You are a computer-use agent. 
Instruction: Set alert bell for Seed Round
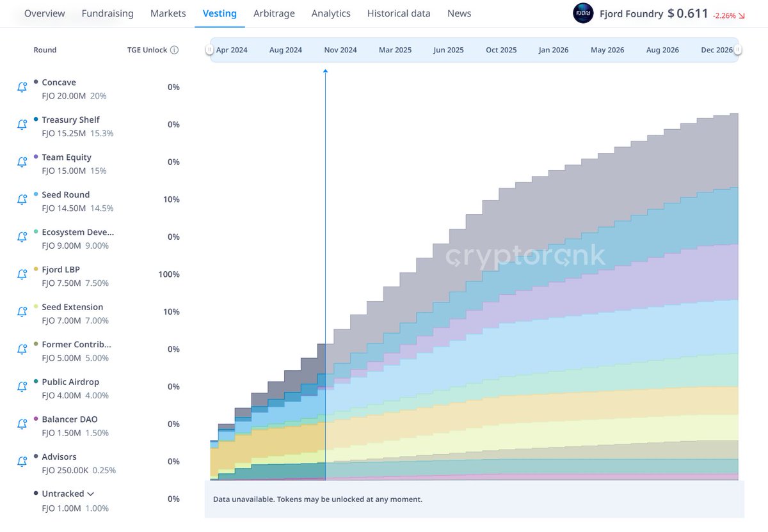tap(22, 199)
